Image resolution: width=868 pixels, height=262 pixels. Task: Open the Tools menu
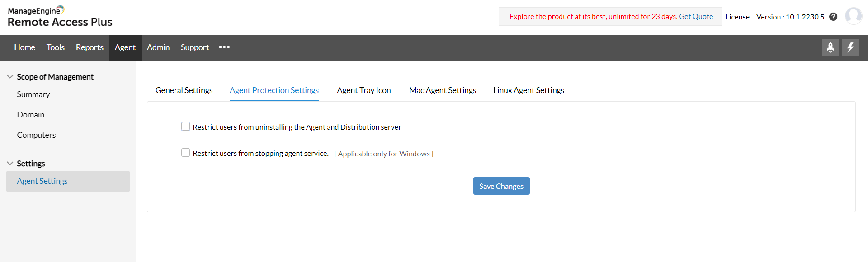56,47
